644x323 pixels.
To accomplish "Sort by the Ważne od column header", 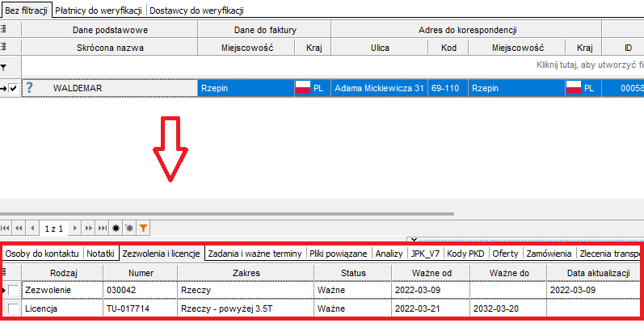I will (x=430, y=274).
